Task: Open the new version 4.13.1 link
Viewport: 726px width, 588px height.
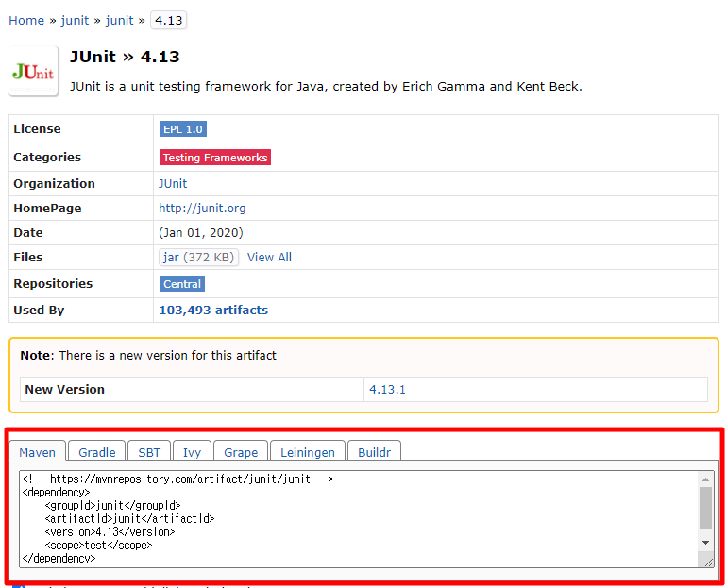Action: click(x=387, y=390)
